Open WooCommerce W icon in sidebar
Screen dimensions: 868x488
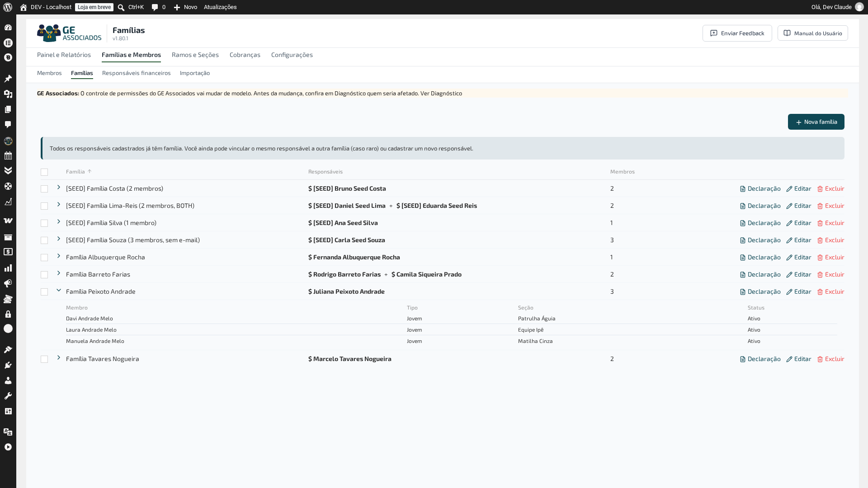pos(8,221)
